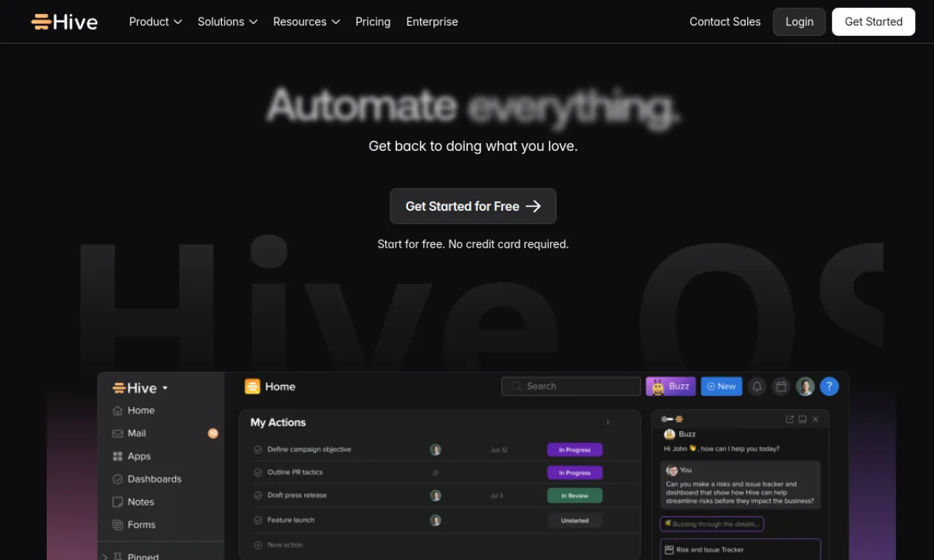
Task: Open the calendar icon in app header
Action: (781, 386)
